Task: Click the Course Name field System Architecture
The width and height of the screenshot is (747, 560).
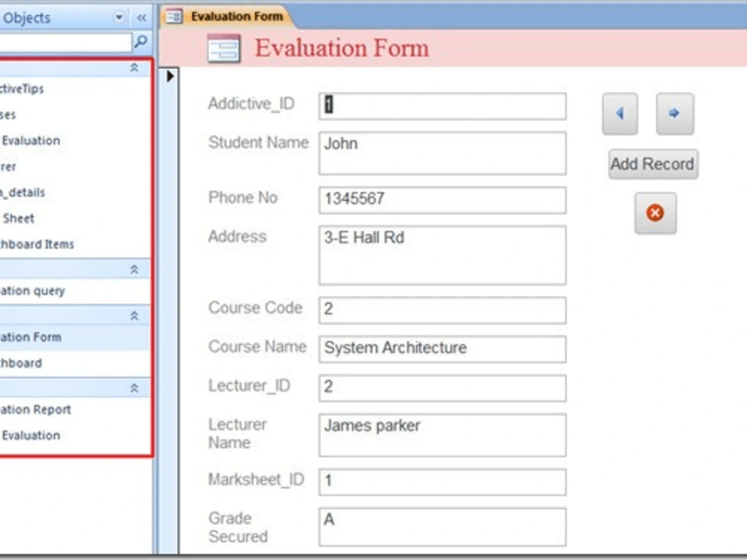Action: click(442, 349)
